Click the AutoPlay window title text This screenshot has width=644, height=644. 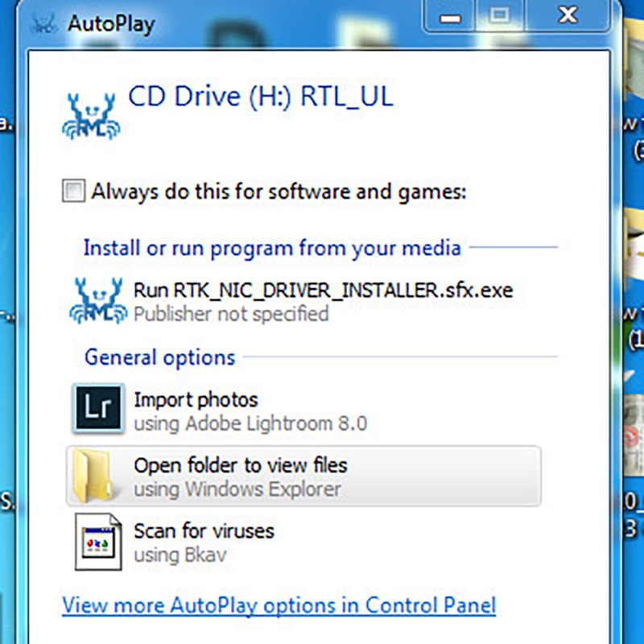click(x=111, y=24)
